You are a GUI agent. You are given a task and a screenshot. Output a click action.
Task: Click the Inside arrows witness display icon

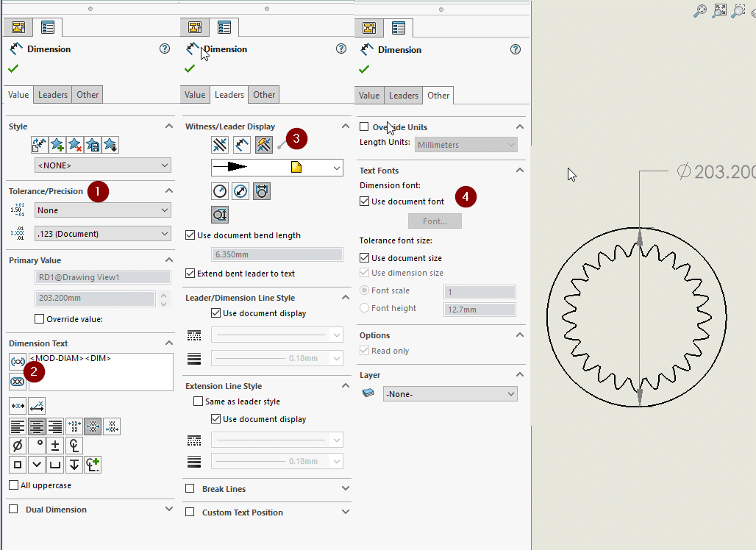coord(220,145)
